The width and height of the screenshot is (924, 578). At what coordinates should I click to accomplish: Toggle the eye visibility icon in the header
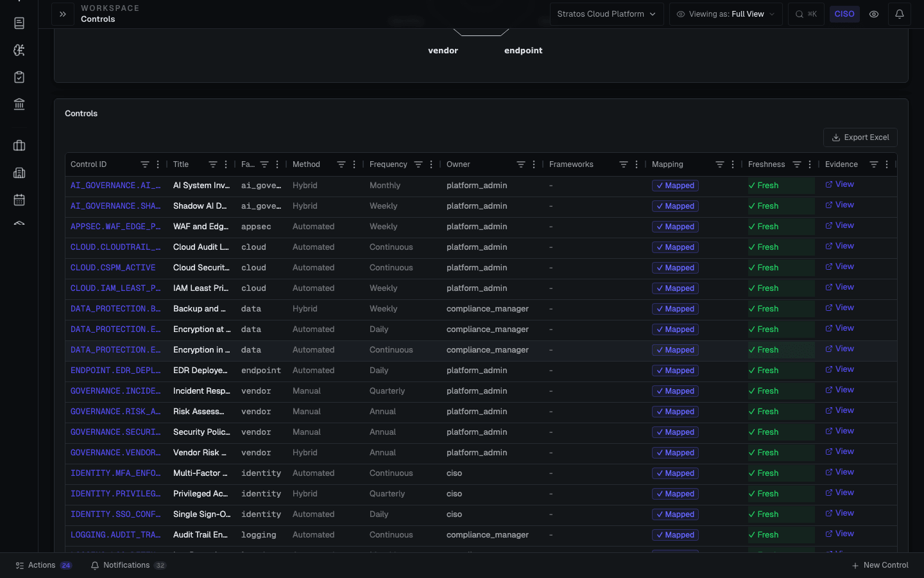pyautogui.click(x=874, y=14)
